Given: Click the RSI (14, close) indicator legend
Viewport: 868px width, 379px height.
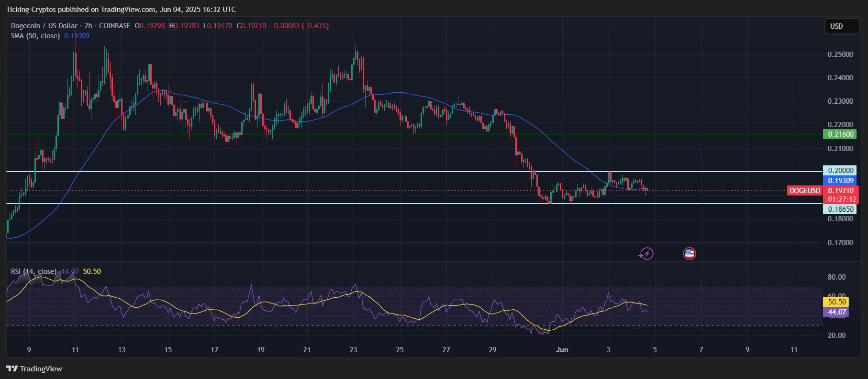Looking at the screenshot, I should (33, 271).
